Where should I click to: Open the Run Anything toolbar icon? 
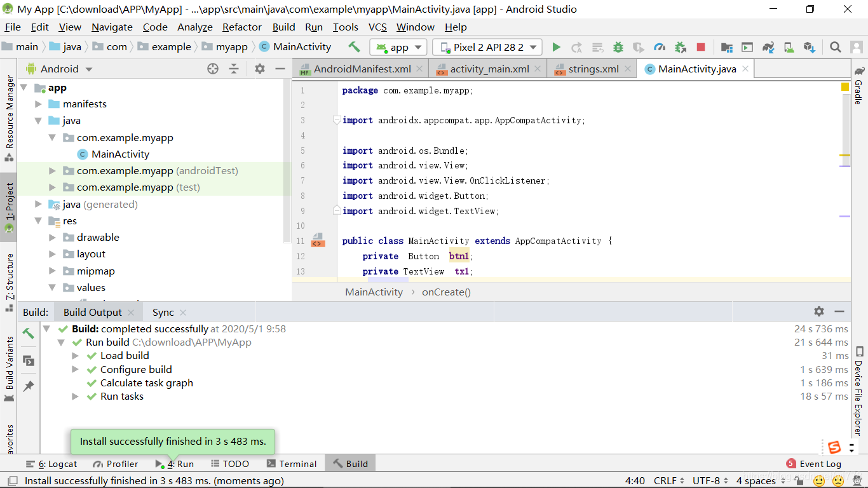click(x=747, y=47)
